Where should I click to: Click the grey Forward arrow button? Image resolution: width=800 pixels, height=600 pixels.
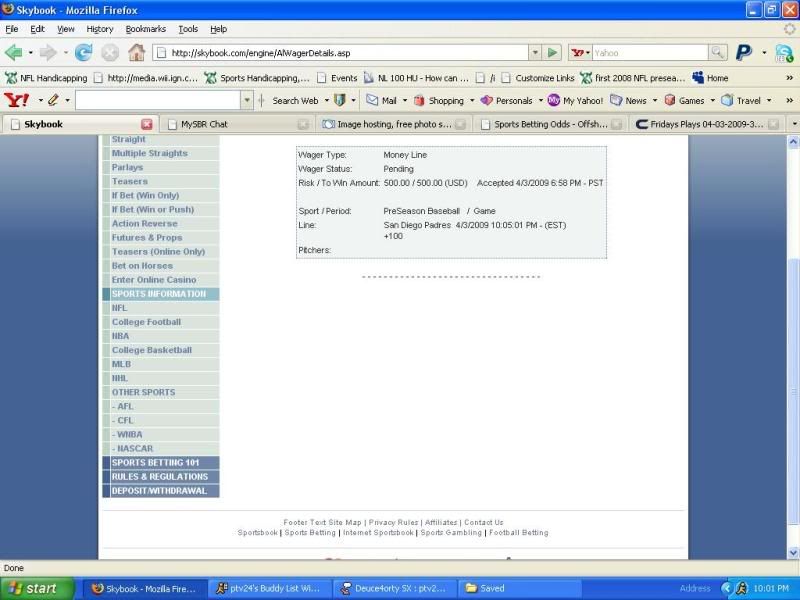[48, 53]
